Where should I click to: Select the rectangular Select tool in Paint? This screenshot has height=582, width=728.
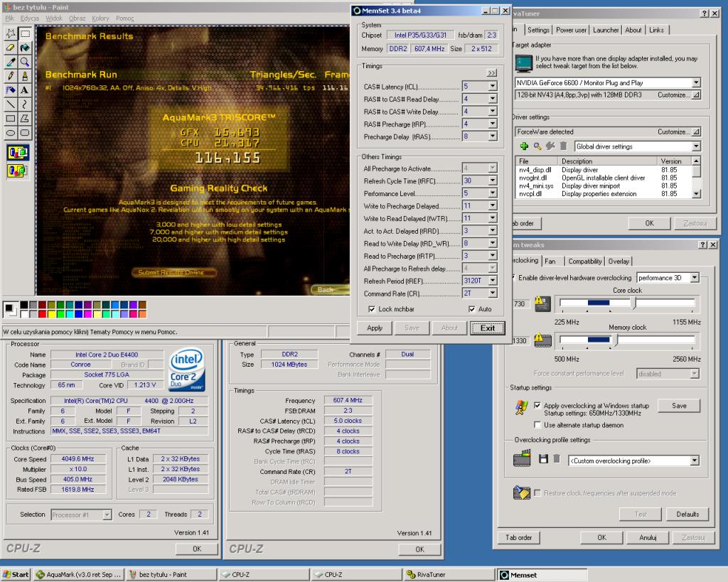25,33
